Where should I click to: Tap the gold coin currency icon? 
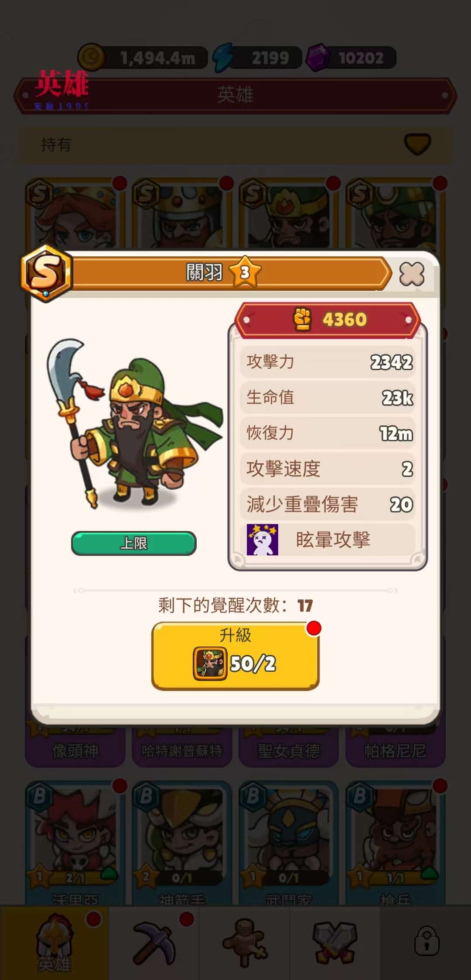click(x=92, y=58)
